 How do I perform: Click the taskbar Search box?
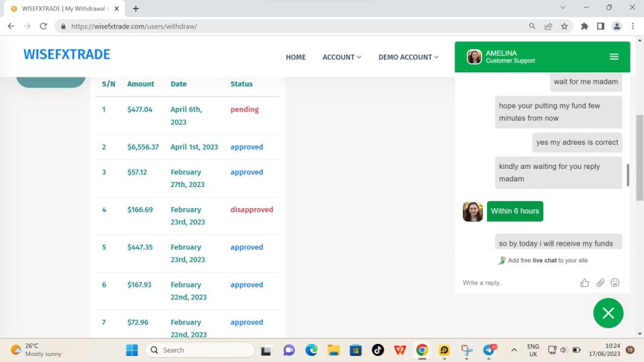(200, 350)
